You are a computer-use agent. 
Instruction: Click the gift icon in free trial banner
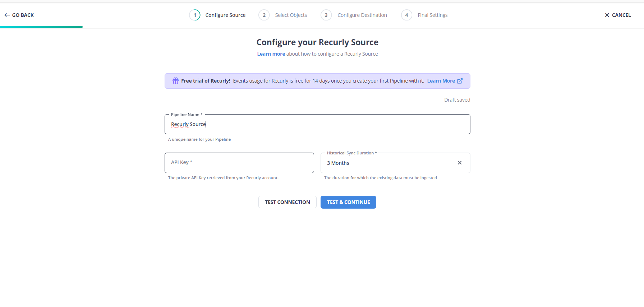[175, 81]
